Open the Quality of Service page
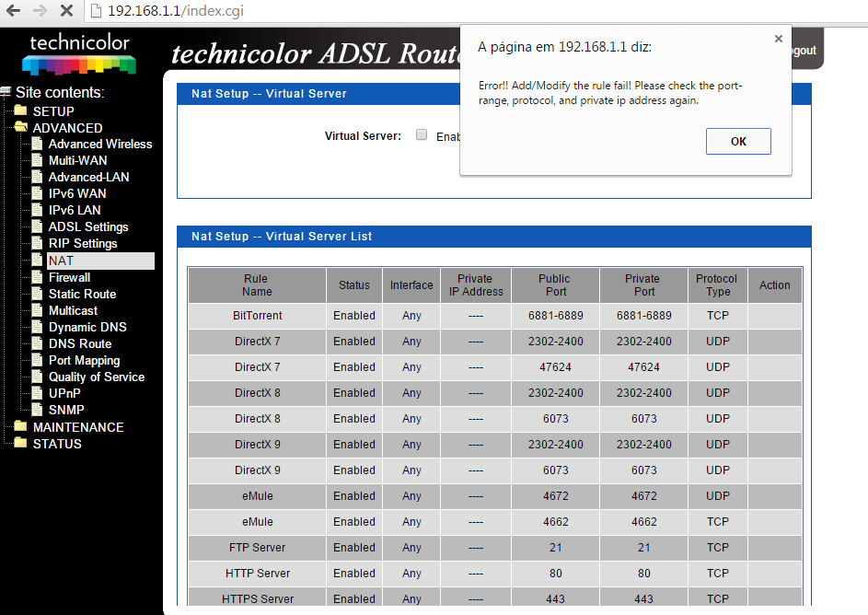 (97, 377)
